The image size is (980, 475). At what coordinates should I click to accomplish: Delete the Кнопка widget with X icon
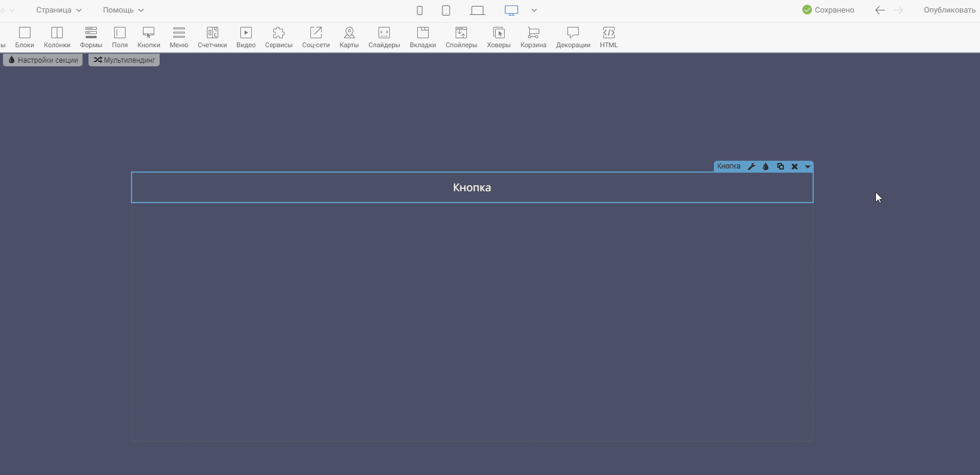tap(795, 167)
